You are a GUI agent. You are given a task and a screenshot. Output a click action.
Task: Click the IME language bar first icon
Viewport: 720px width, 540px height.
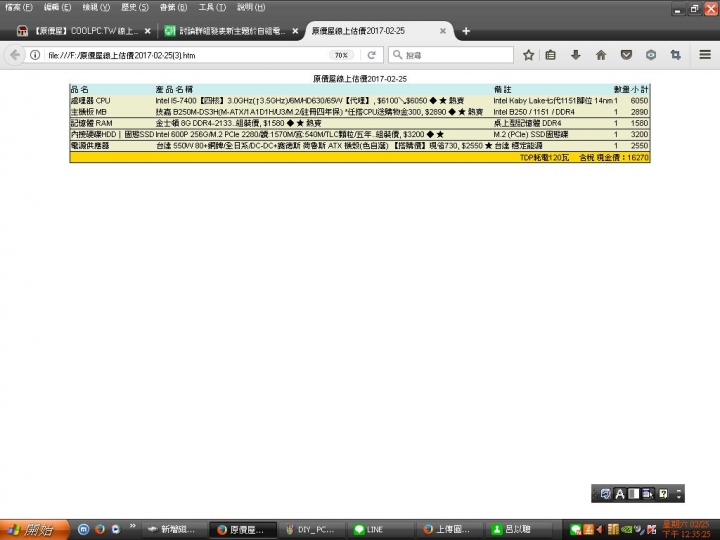606,494
